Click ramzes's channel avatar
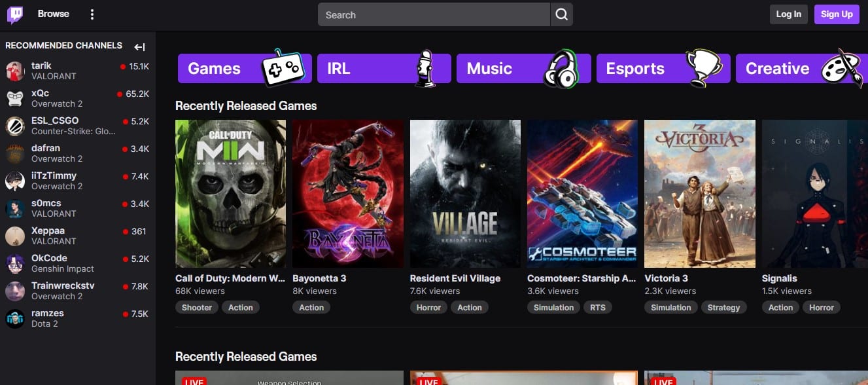Viewport: 868px width, 385px height. point(15,318)
